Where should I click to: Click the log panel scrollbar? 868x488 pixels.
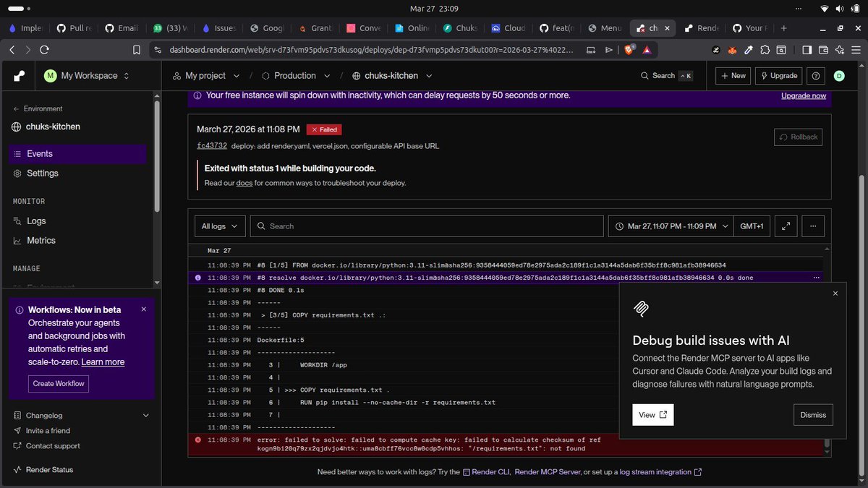point(827,442)
